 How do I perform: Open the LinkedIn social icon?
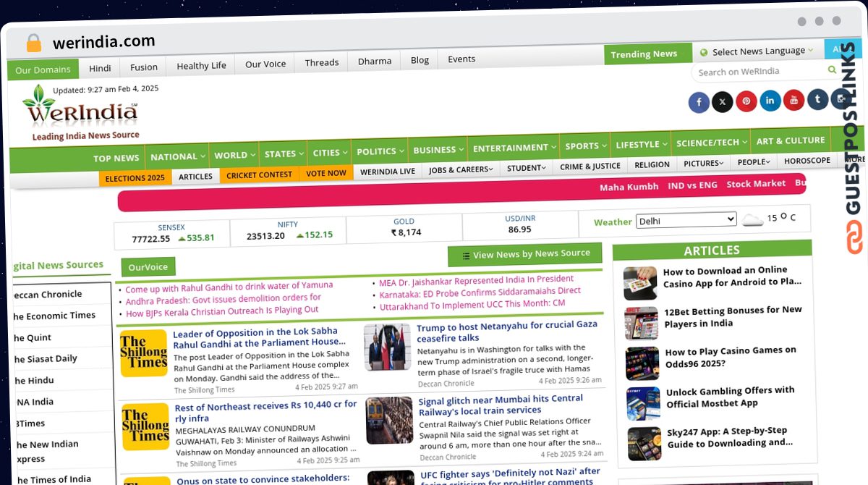pos(770,100)
